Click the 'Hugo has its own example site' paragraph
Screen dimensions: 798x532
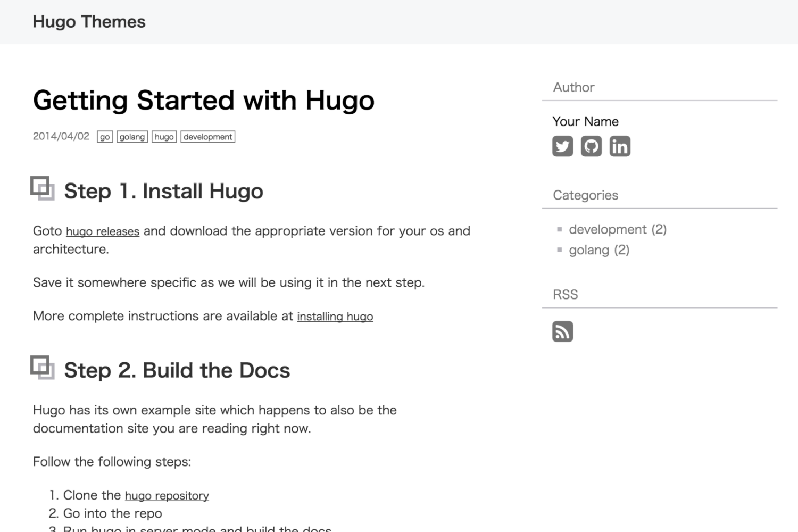tap(215, 419)
